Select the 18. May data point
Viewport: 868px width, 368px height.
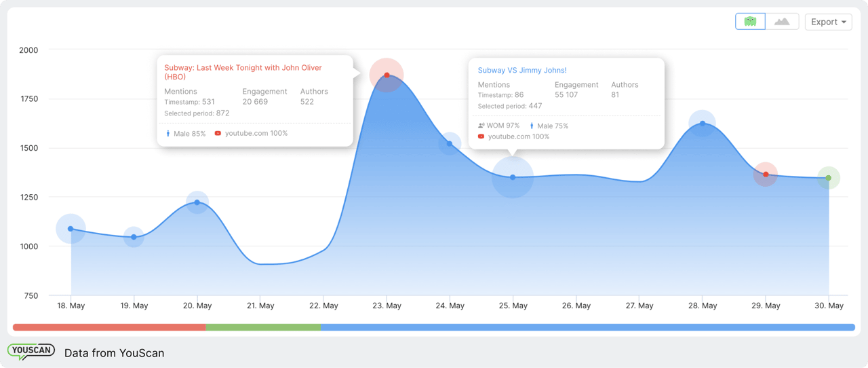point(71,229)
